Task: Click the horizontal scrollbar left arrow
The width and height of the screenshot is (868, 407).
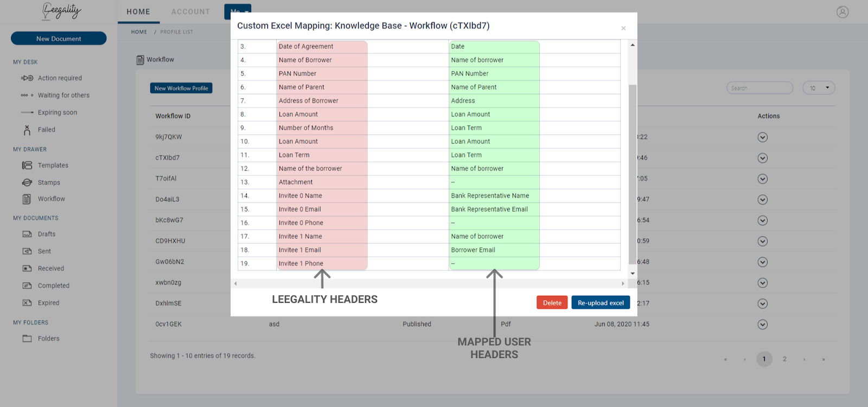Action: click(235, 283)
